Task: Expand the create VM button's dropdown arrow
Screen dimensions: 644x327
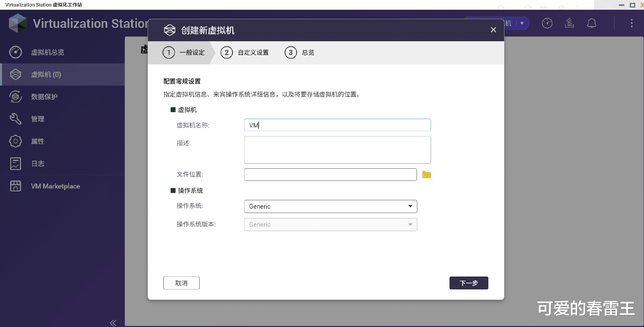Action: (x=522, y=23)
